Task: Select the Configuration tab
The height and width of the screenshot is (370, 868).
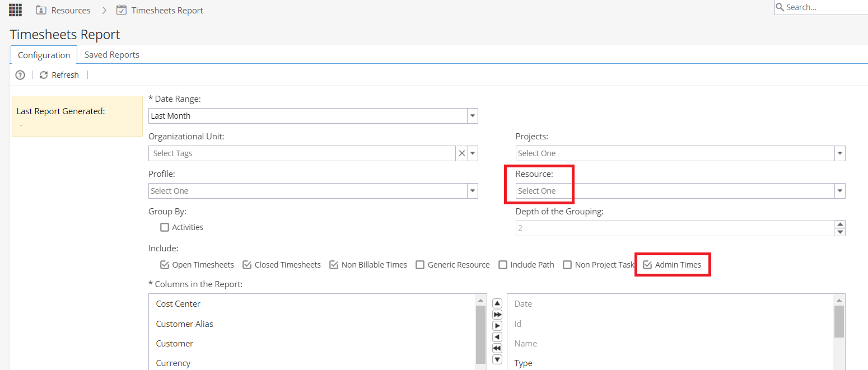Action: coord(44,55)
